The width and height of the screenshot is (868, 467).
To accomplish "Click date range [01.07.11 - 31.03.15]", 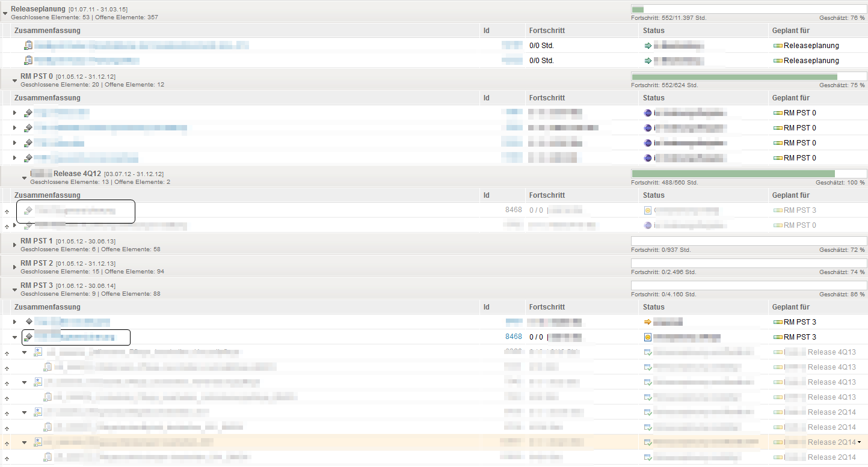I will click(x=97, y=10).
